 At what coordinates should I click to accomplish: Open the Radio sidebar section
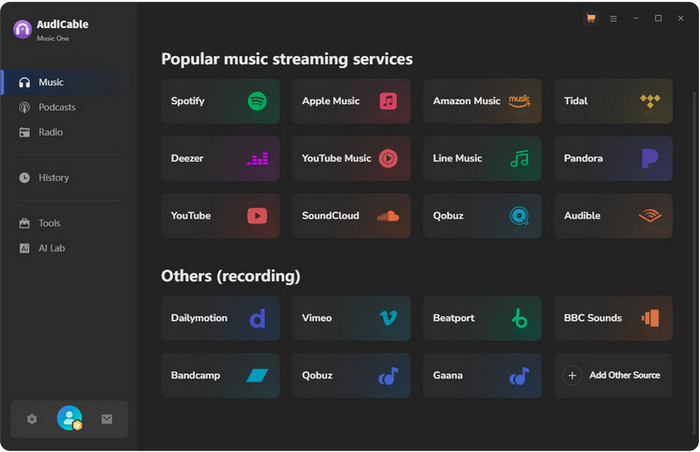coord(67,132)
